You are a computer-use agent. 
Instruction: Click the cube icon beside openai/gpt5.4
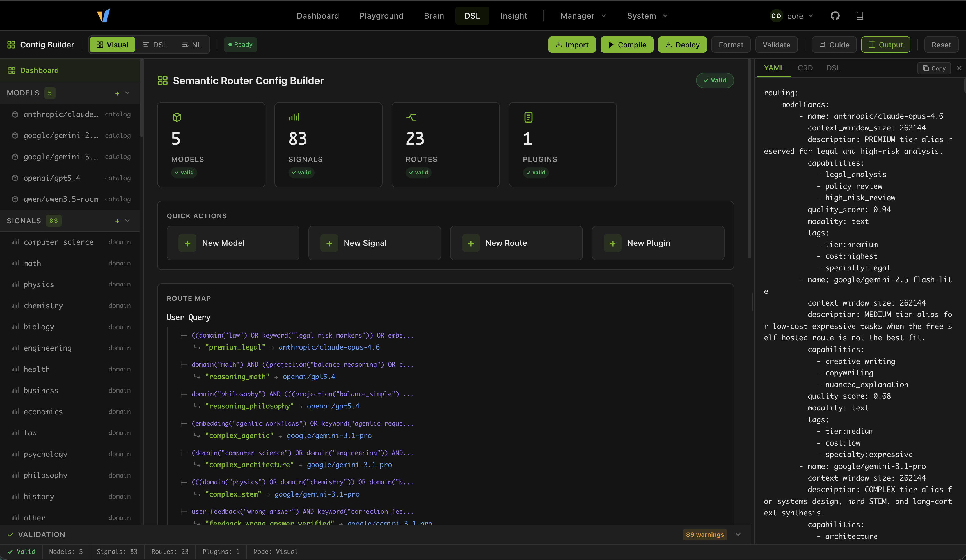15,178
